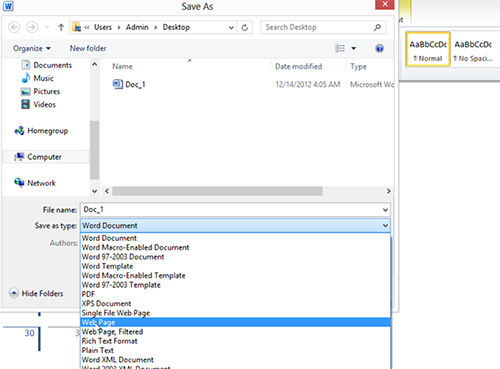This screenshot has height=369, width=500.
Task: Choose Word Document file type
Action: click(x=236, y=238)
